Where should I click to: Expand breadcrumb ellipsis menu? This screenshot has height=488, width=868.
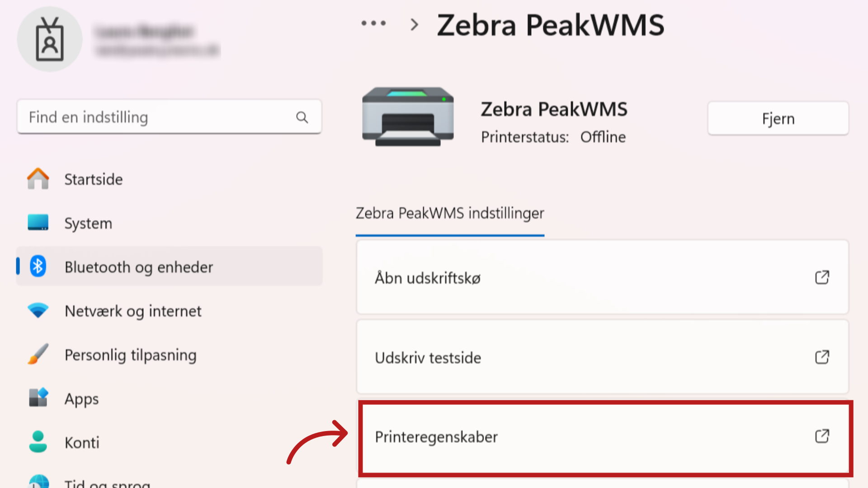(x=373, y=23)
